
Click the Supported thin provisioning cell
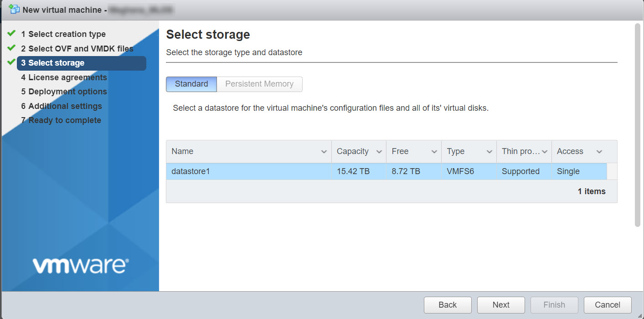tap(520, 171)
